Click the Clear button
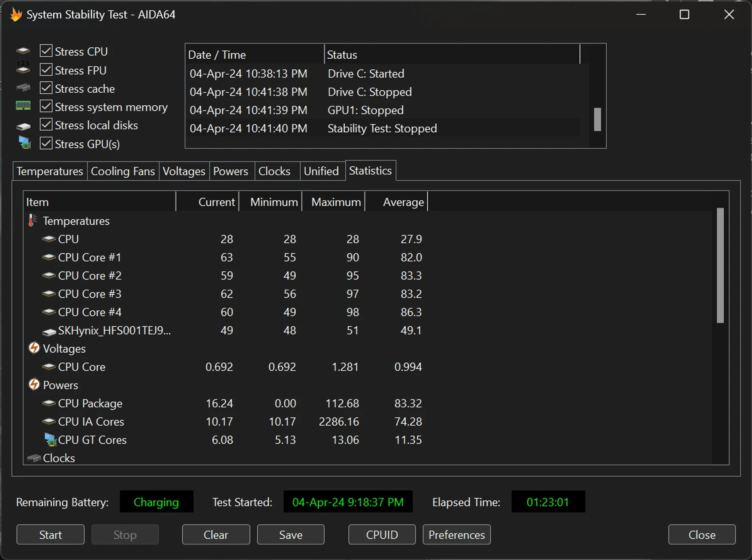Image resolution: width=752 pixels, height=560 pixels. tap(216, 535)
